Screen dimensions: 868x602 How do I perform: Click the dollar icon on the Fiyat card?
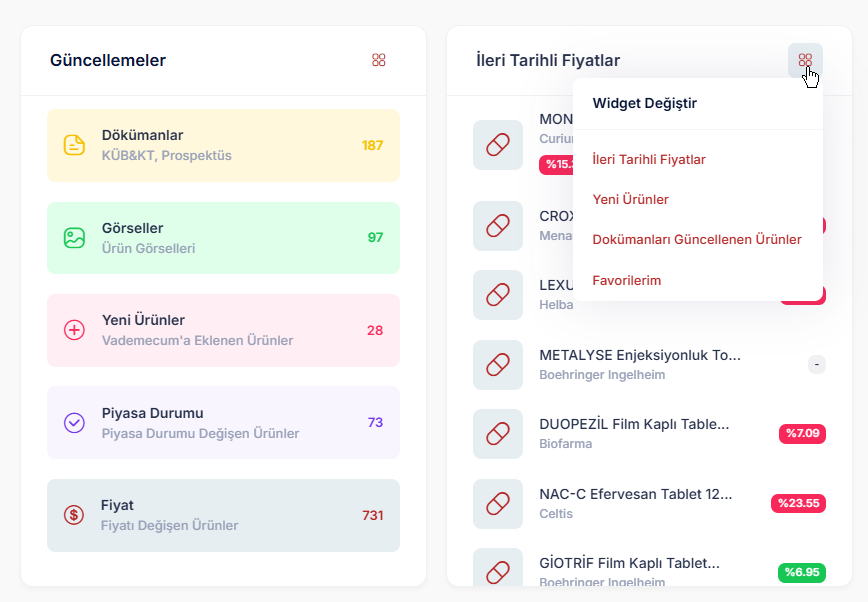click(74, 515)
